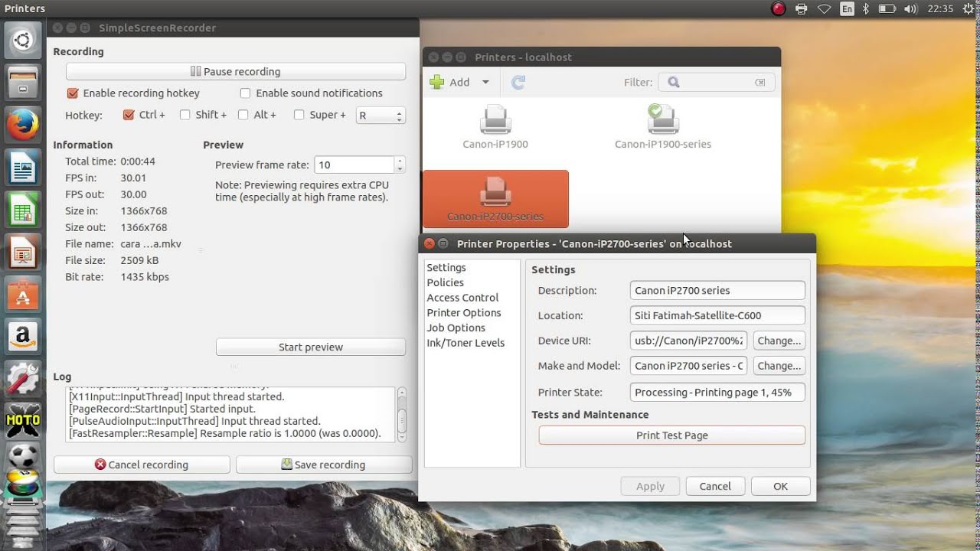Image resolution: width=980 pixels, height=551 pixels.
Task: Open the Files manager in the dock
Action: pos(23,82)
